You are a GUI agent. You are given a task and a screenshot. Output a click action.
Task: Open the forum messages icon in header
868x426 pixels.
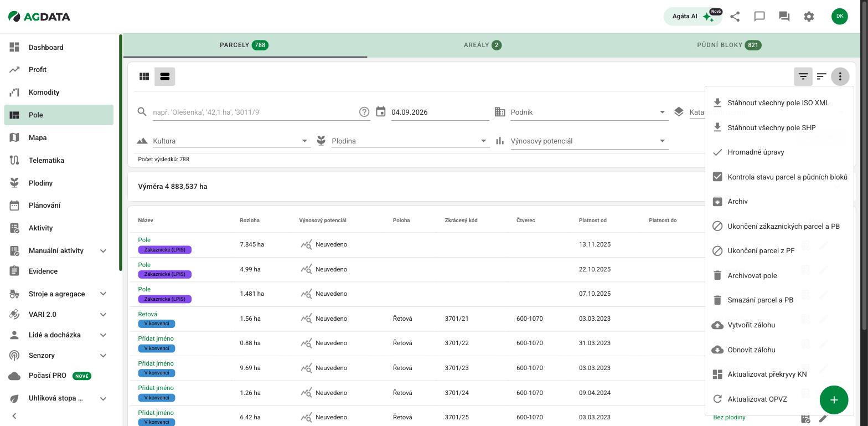tap(784, 17)
